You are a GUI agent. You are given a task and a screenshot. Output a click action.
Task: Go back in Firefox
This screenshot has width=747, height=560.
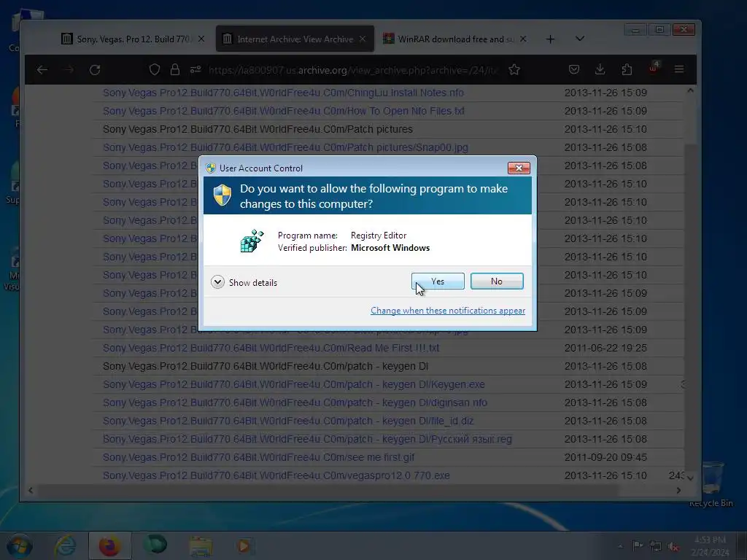[x=42, y=70]
